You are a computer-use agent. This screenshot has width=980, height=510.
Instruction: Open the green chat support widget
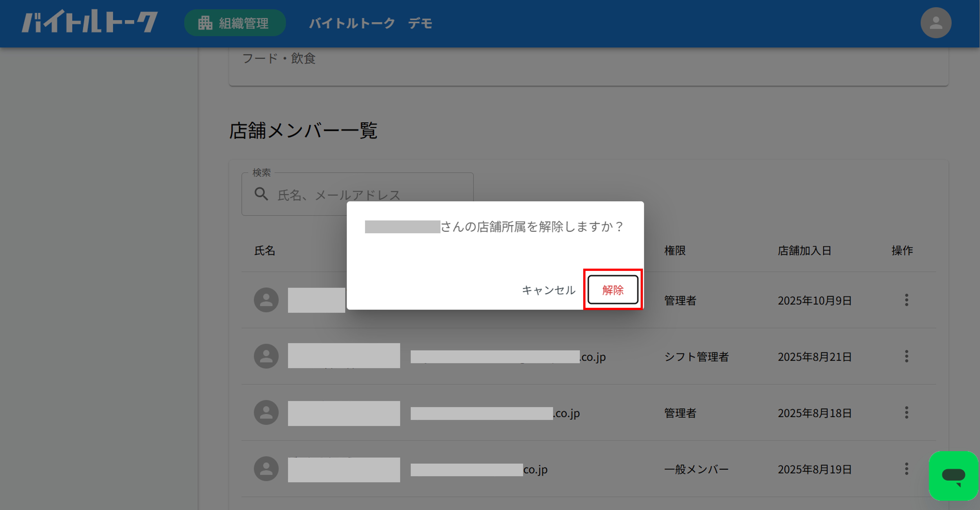pyautogui.click(x=953, y=475)
